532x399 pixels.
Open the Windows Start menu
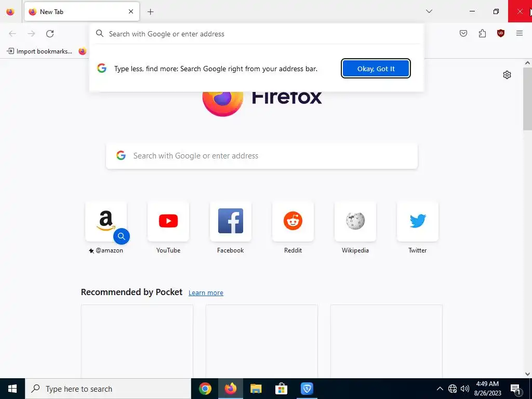pyautogui.click(x=12, y=389)
